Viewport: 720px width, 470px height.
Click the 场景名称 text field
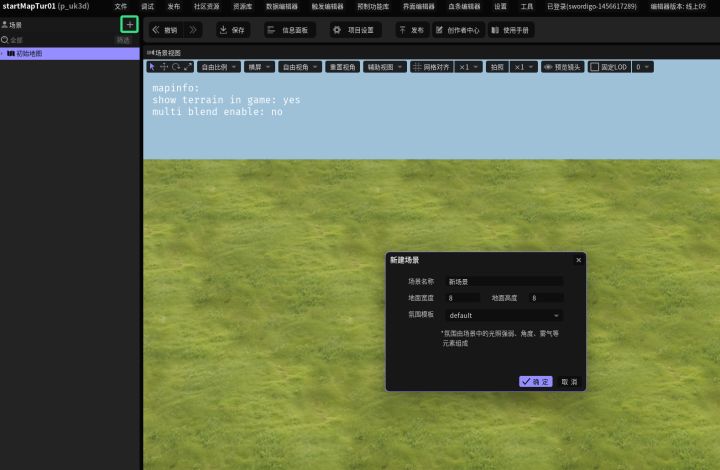504,282
